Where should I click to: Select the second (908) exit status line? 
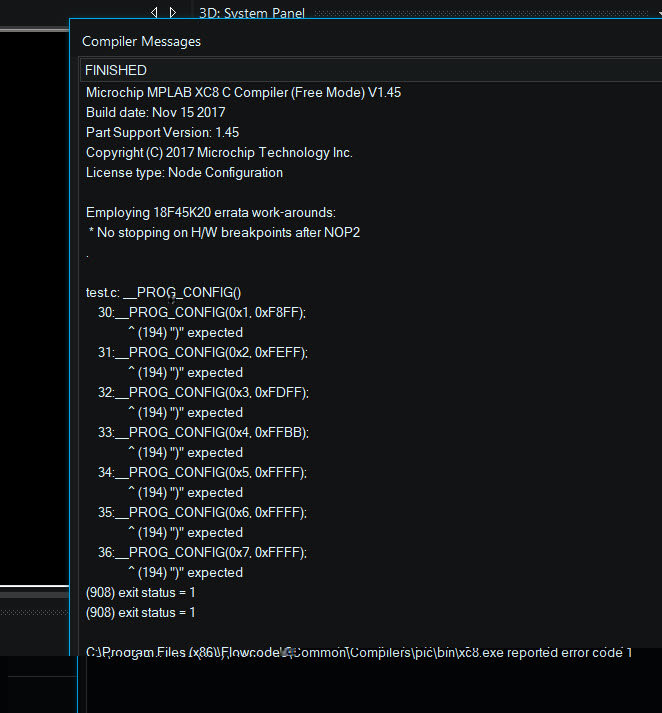tap(140, 613)
